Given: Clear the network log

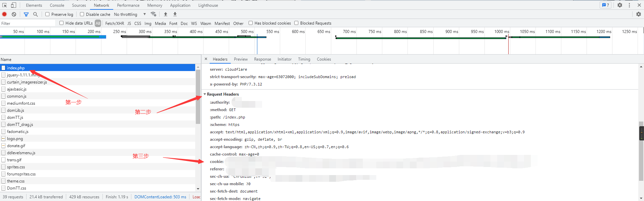Looking at the screenshot, I should (14, 14).
